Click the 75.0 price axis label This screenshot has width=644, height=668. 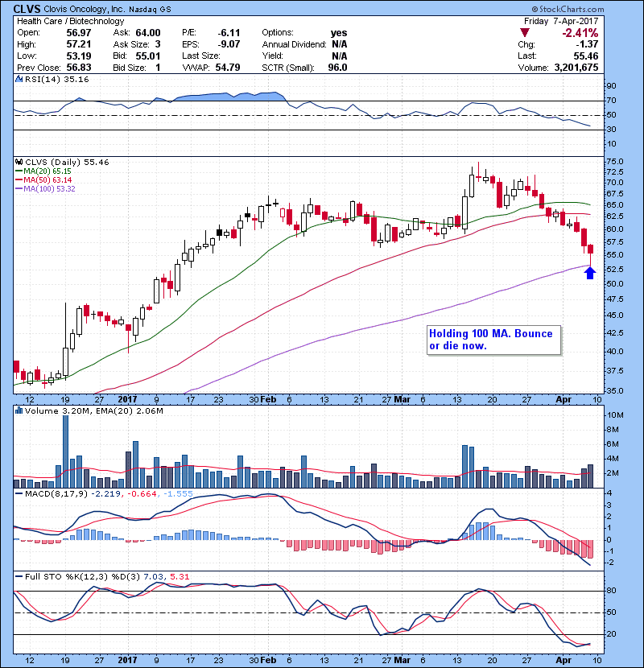coord(614,162)
